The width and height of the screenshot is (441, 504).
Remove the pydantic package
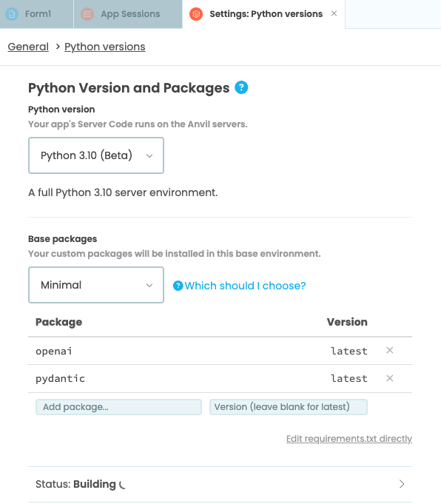[x=389, y=378]
